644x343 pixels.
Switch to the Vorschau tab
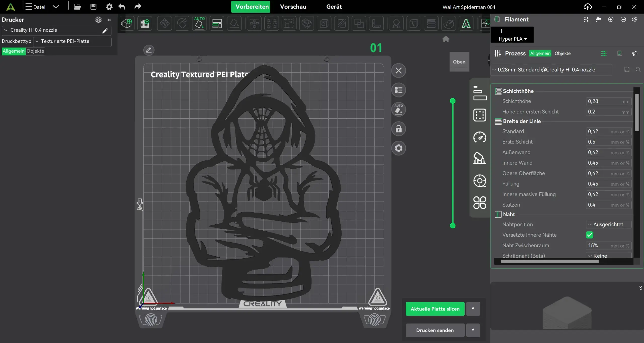pyautogui.click(x=293, y=7)
